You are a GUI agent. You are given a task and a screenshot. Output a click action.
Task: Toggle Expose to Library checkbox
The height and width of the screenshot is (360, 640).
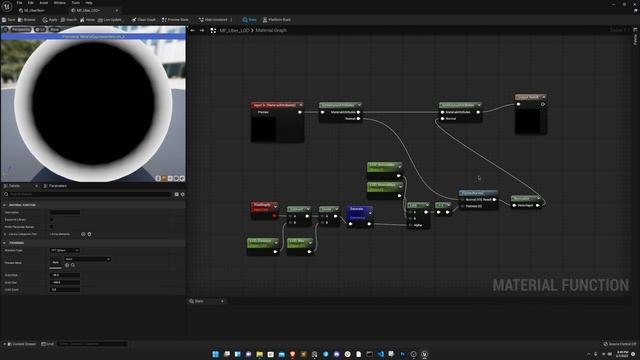pyautogui.click(x=51, y=220)
